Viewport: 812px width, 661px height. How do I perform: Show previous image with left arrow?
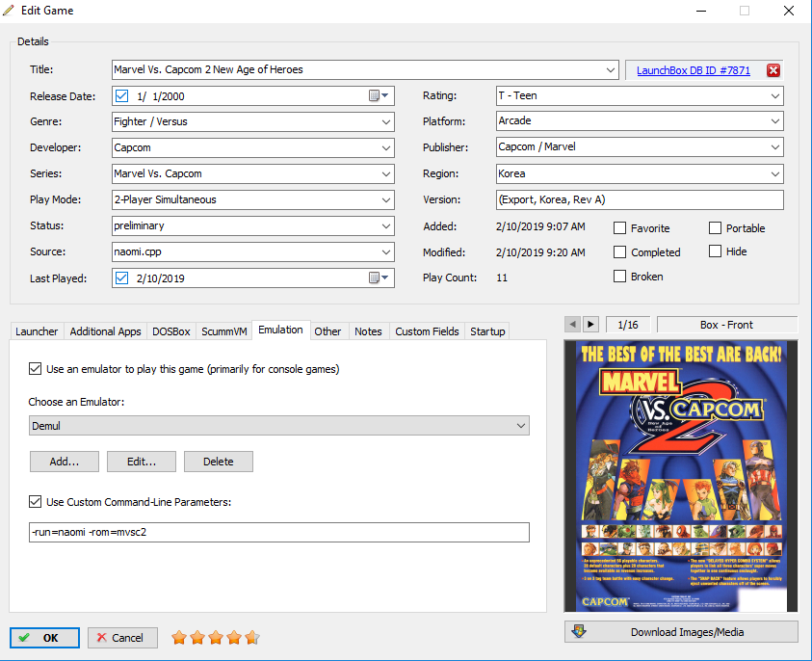572,325
